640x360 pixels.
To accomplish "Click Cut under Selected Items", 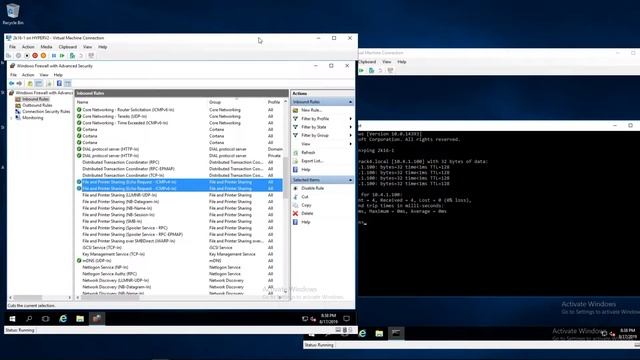I will pos(305,197).
